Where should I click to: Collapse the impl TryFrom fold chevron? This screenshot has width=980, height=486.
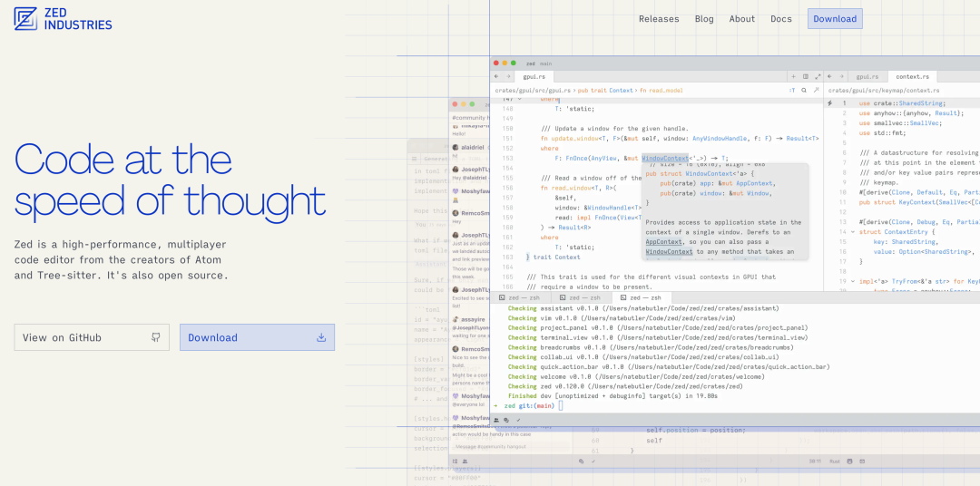coord(852,281)
